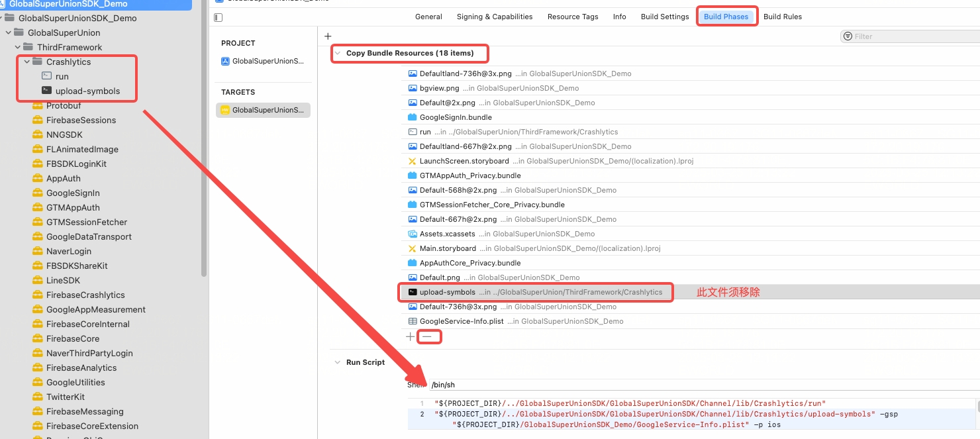
Task: Click the FirebaseSessions folder icon
Action: (x=37, y=120)
